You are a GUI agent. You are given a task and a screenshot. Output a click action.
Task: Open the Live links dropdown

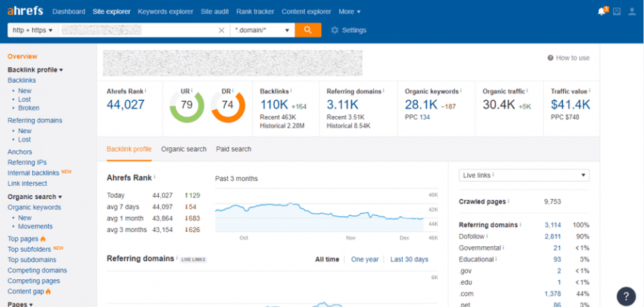[524, 175]
